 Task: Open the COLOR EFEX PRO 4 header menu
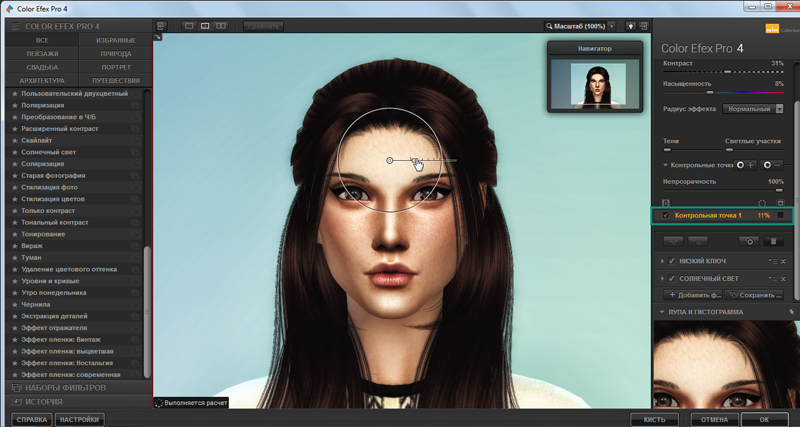16,26
